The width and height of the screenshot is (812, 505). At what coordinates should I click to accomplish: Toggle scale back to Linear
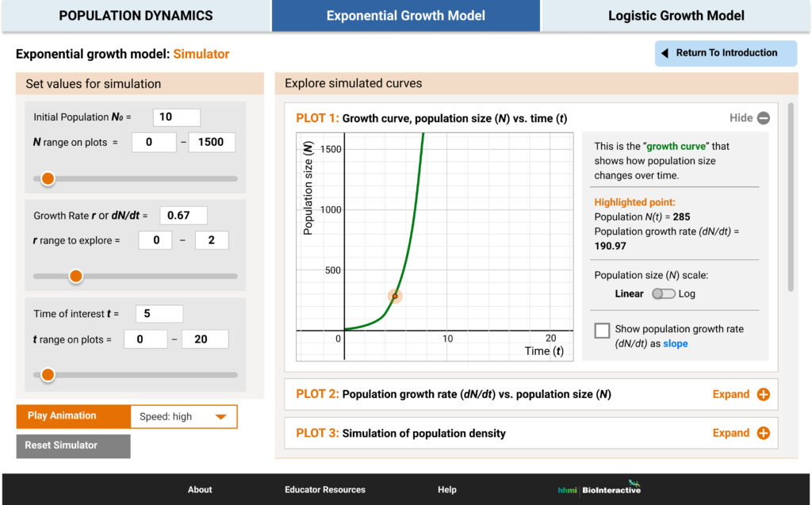629,293
